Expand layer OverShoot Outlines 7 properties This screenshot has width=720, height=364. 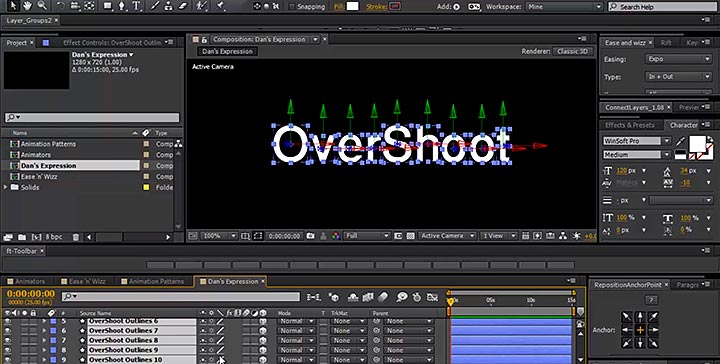(x=44, y=330)
